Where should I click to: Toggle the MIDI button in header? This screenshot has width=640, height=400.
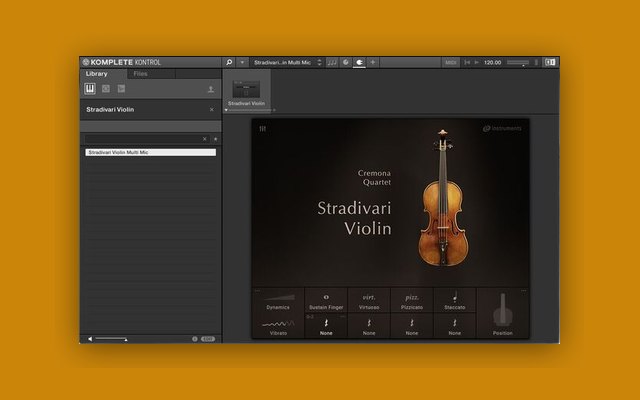pos(451,62)
